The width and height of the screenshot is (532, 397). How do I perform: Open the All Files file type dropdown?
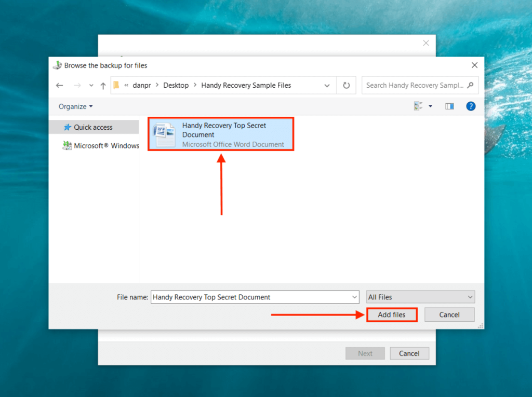point(470,297)
